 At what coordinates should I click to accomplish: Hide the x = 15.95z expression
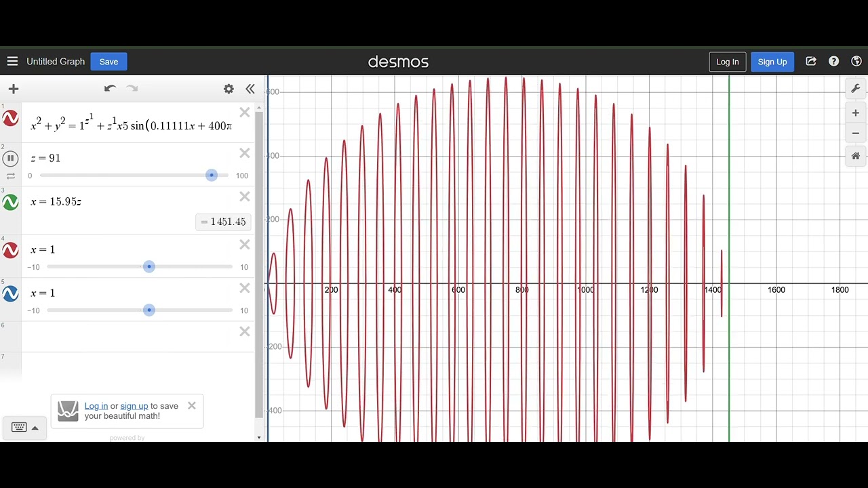[10, 202]
